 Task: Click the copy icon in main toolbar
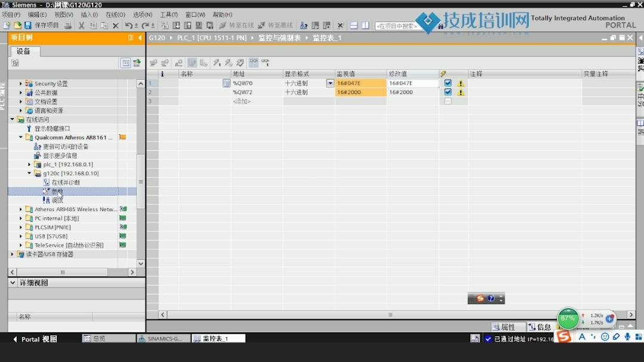[93, 26]
